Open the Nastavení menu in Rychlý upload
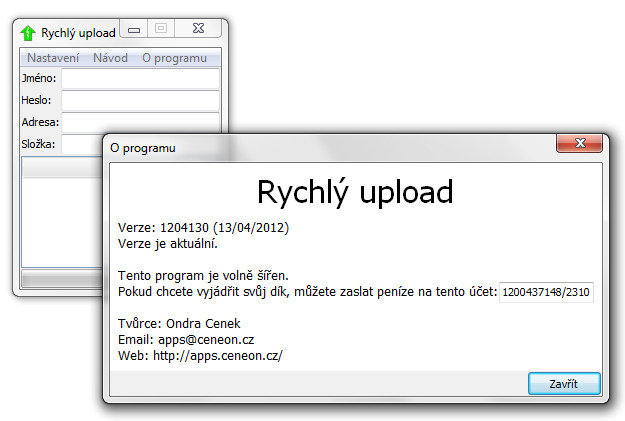 pos(53,58)
